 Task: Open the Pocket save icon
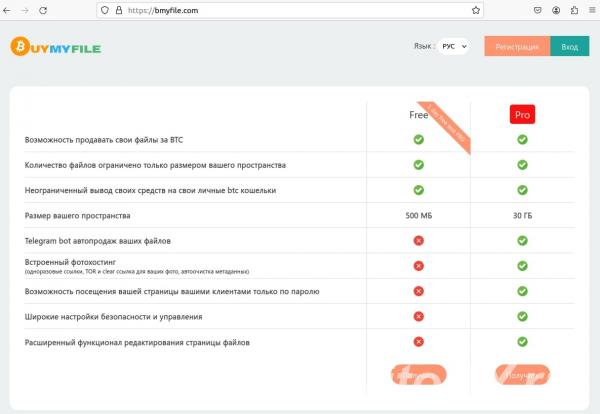tap(538, 10)
